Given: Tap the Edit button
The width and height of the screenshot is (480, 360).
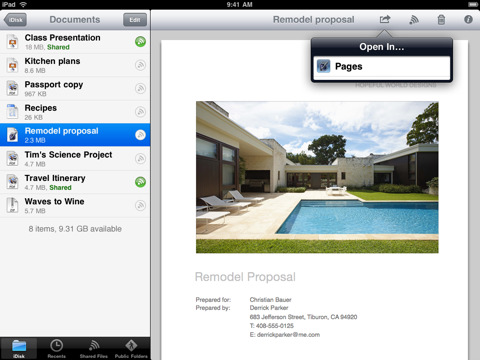Looking at the screenshot, I should pos(135,20).
